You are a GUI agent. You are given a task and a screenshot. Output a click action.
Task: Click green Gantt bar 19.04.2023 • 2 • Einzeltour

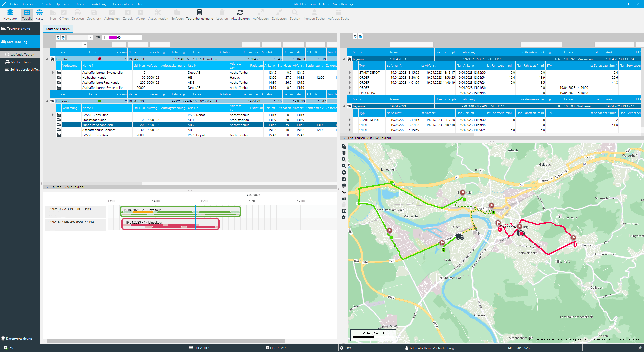180,211
